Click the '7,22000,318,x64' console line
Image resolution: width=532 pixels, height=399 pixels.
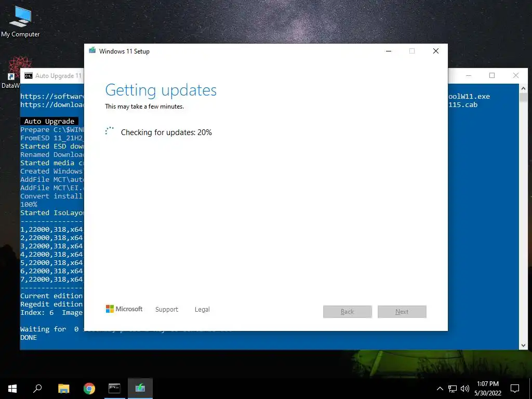click(51, 279)
